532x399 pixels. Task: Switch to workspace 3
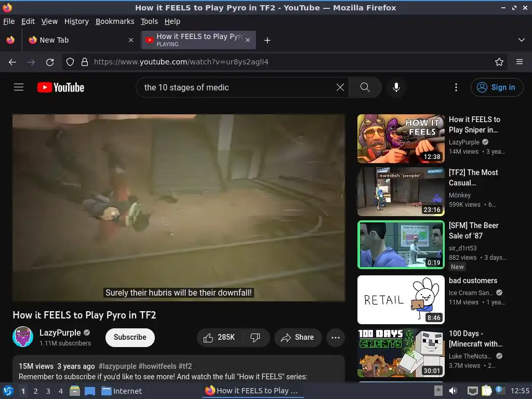(x=48, y=391)
